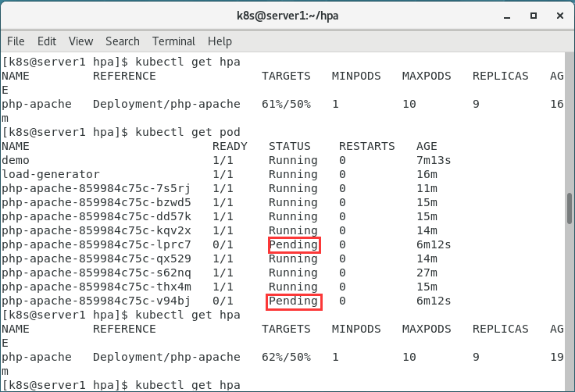Screen dimensions: 575x392
Task: Click the AGE header of pod list
Action: tap(427, 146)
